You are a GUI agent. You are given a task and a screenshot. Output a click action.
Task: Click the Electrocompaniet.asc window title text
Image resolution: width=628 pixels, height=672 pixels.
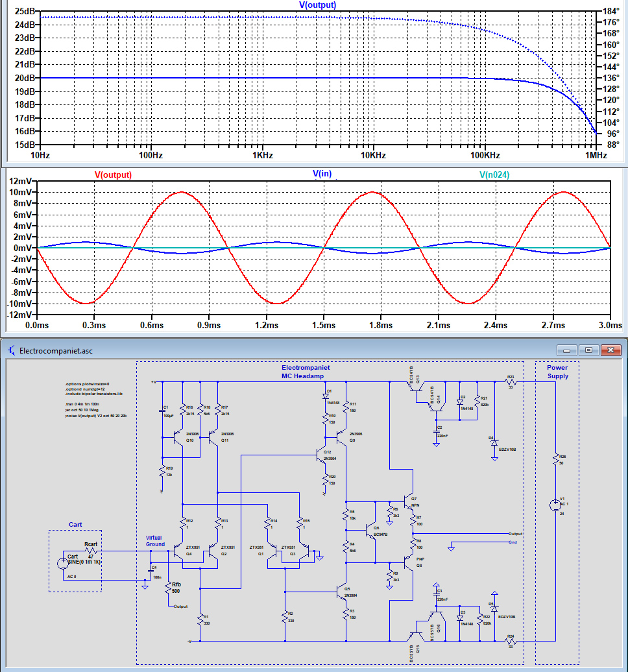point(56,350)
